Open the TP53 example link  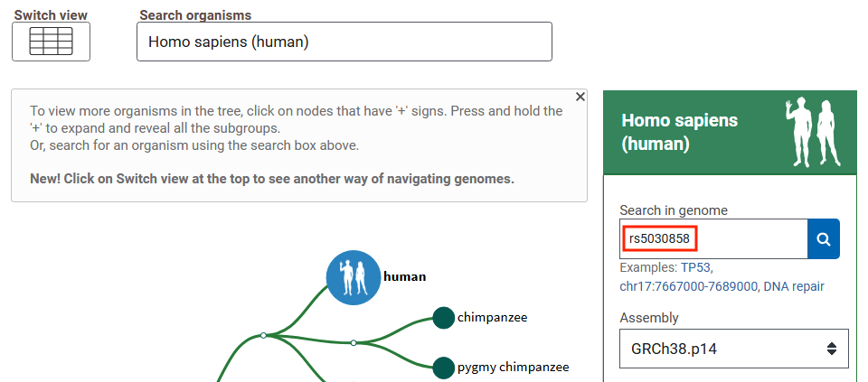pos(696,267)
